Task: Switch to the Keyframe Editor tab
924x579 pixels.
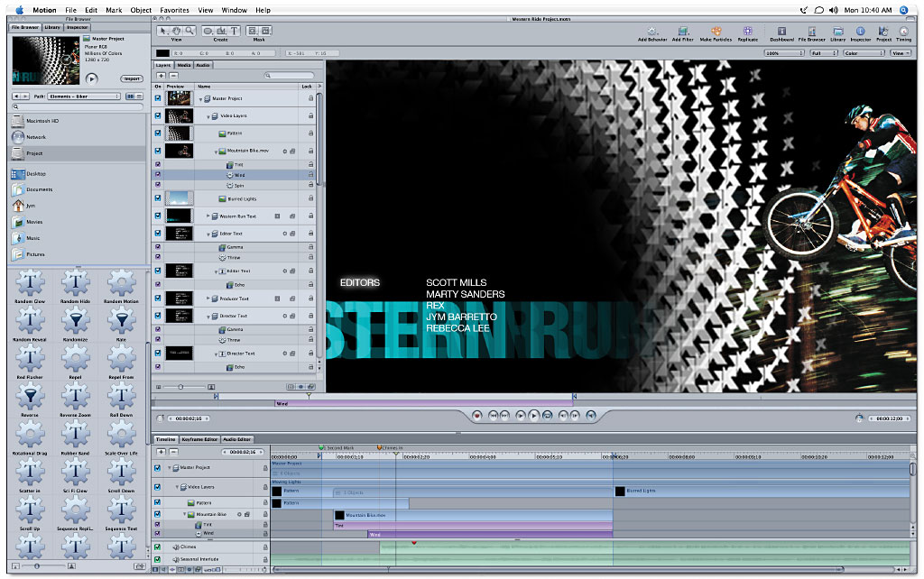Action: tap(200, 439)
